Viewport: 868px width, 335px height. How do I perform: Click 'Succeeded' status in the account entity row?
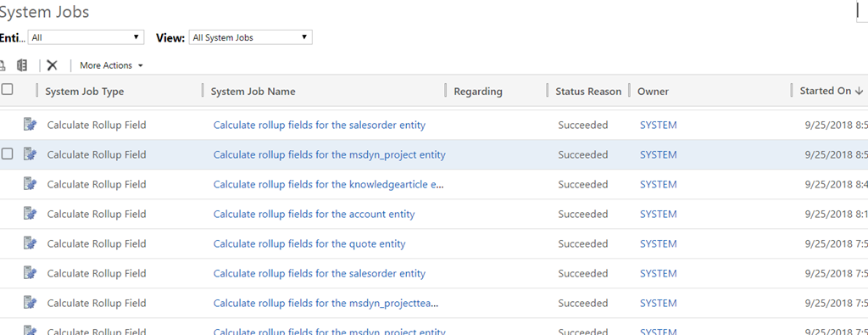(x=583, y=215)
